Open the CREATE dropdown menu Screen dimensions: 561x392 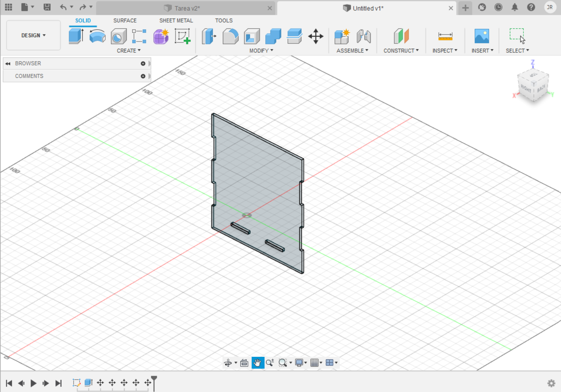129,51
